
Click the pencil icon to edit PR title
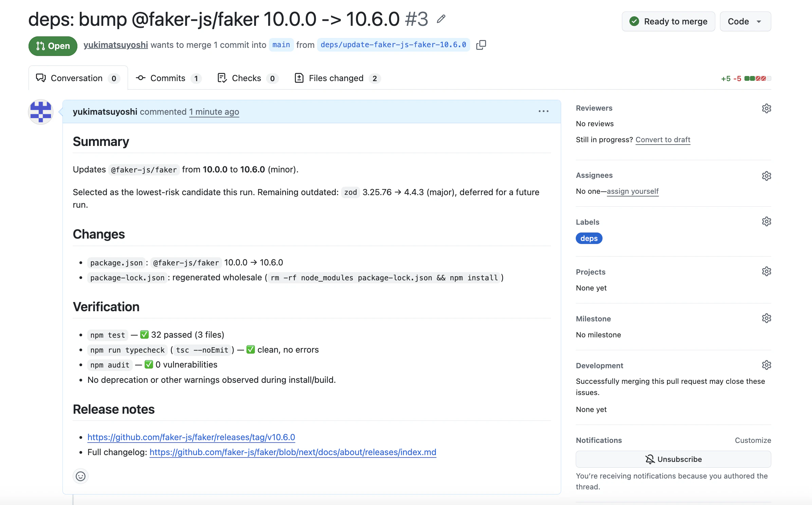pyautogui.click(x=441, y=19)
